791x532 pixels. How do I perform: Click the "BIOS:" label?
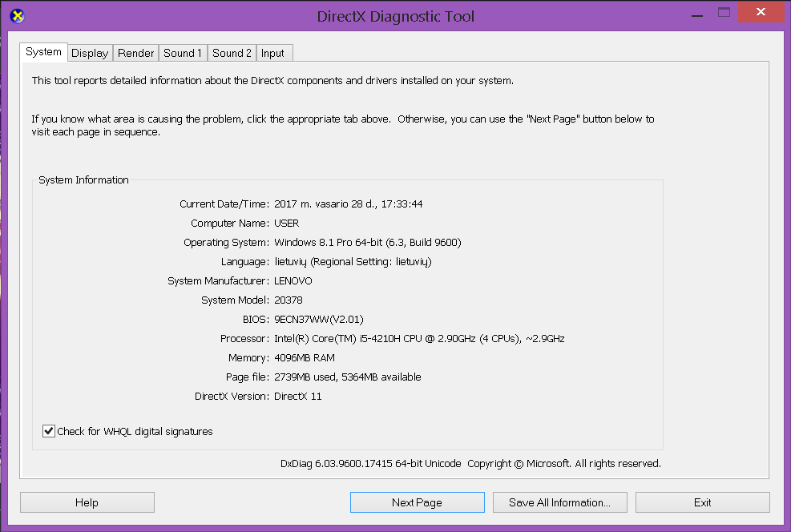tap(256, 319)
